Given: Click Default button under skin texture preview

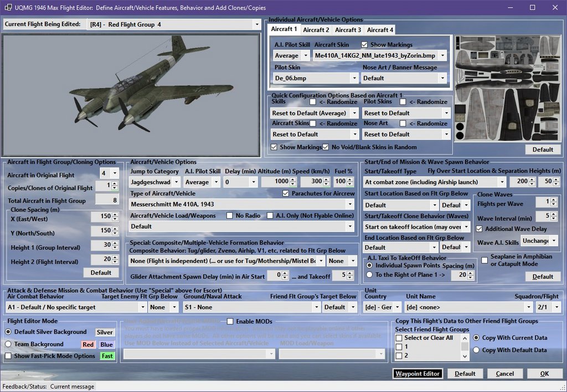Looking at the screenshot, I should click(x=543, y=149).
